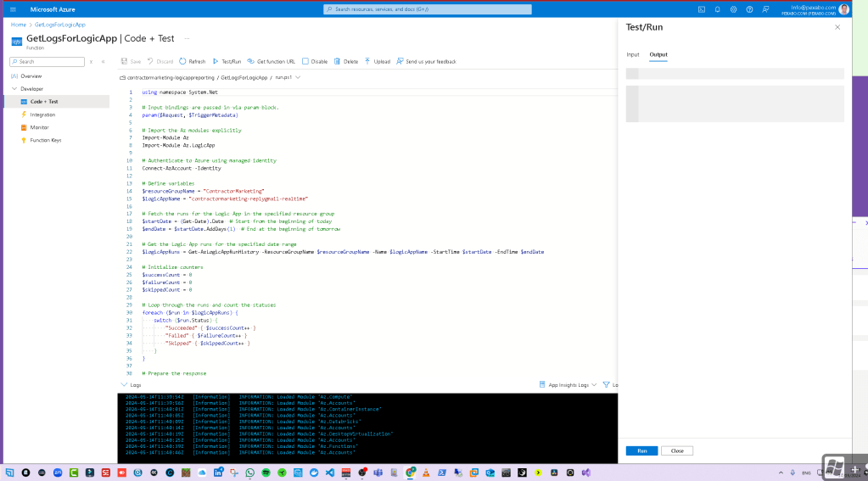Click Delete in the function toolbar
This screenshot has width=868, height=481.
(346, 61)
